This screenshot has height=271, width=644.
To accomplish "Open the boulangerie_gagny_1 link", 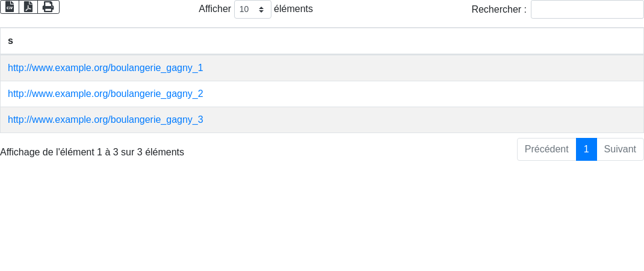I will click(105, 68).
